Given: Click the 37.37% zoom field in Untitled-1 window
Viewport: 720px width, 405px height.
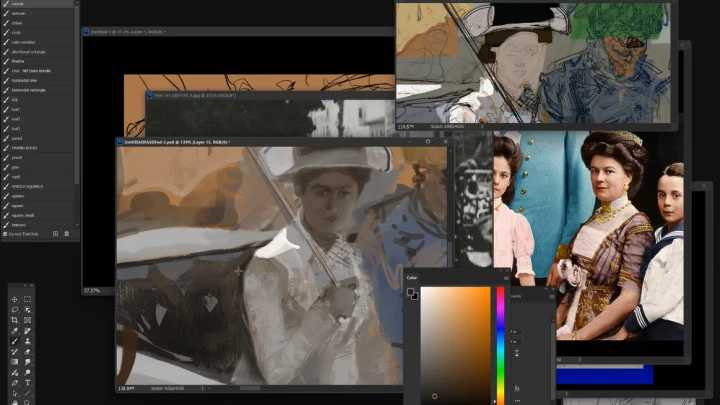Looking at the screenshot, I should tap(92, 291).
